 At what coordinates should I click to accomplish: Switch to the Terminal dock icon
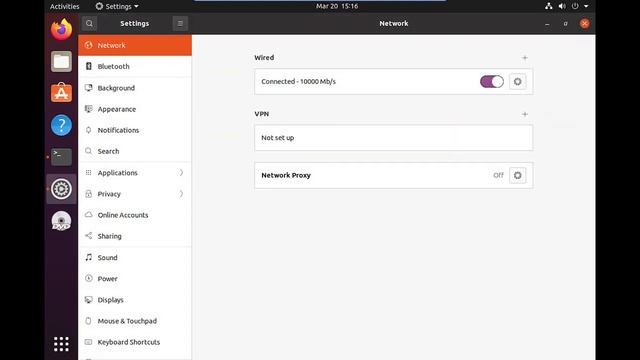(x=61, y=157)
